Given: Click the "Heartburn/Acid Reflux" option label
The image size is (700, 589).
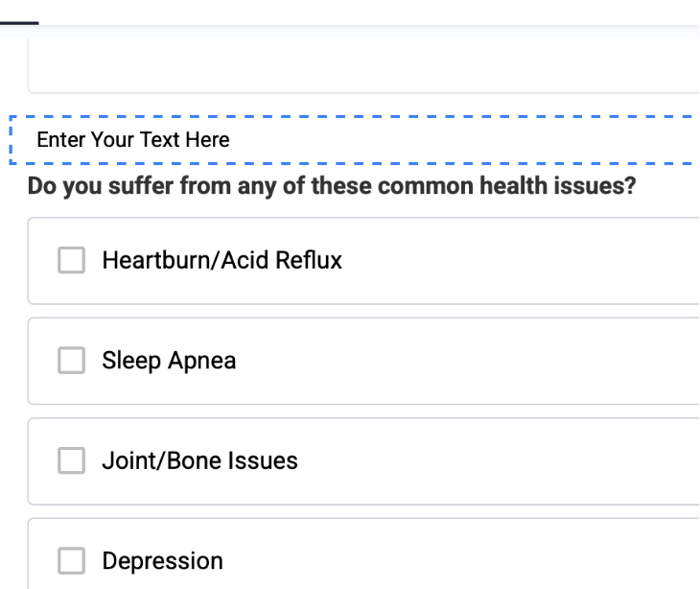Looking at the screenshot, I should (x=222, y=261).
